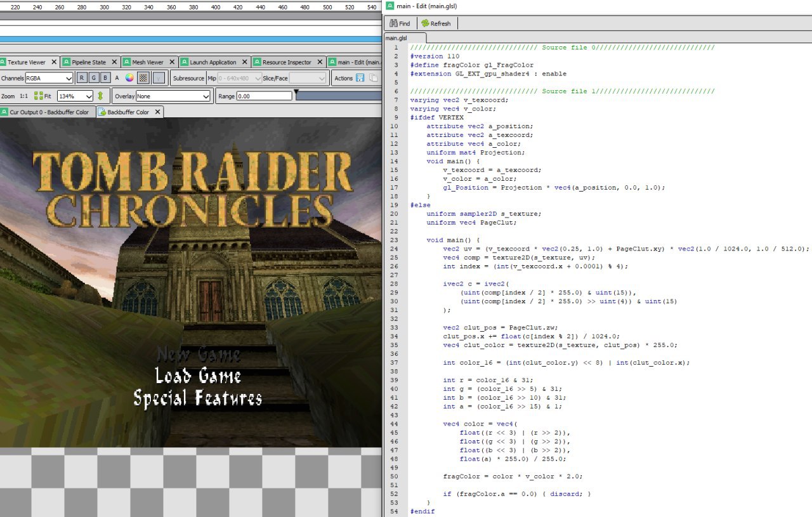Click the 'uniform mat4 Projection;' line

[x=476, y=152]
